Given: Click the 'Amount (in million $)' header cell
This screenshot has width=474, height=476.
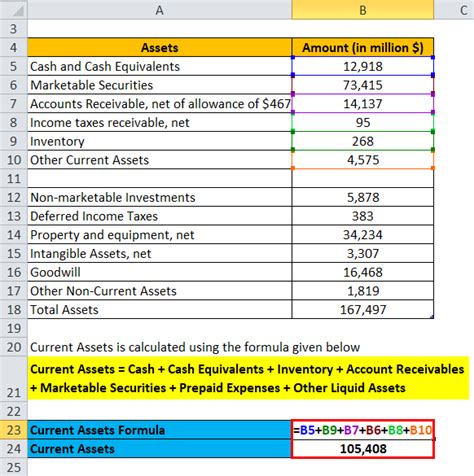Looking at the screenshot, I should pos(363,47).
